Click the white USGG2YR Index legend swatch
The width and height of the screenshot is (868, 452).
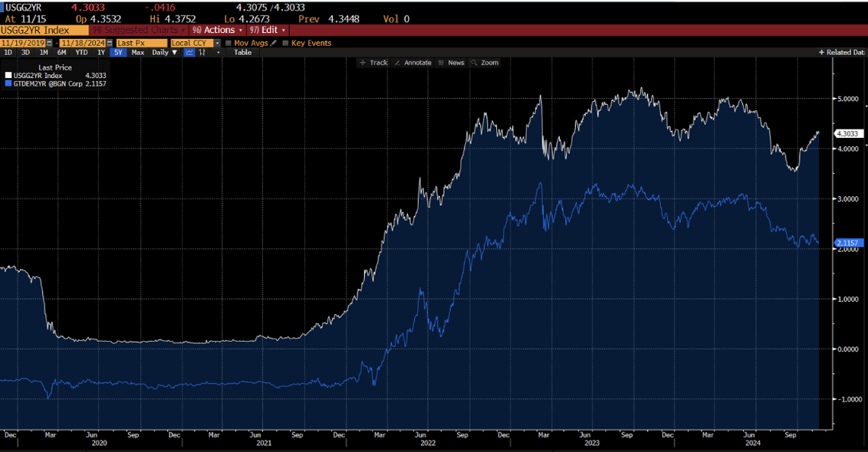[x=8, y=75]
